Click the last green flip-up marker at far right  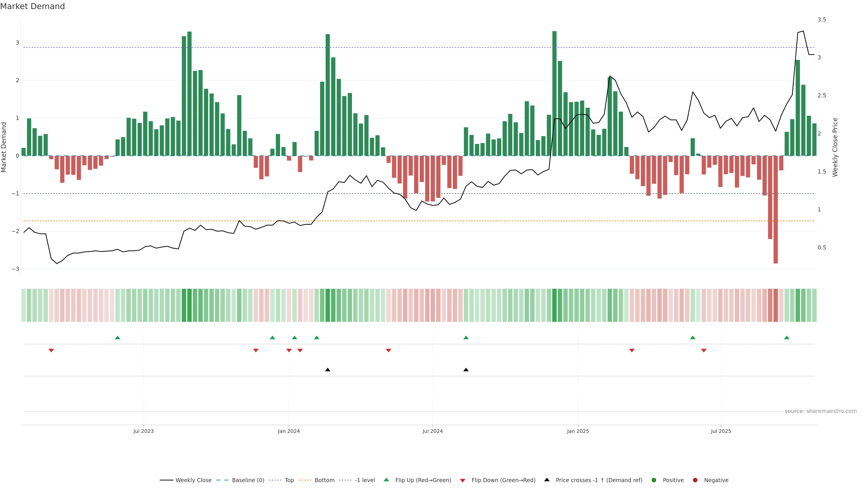(787, 338)
